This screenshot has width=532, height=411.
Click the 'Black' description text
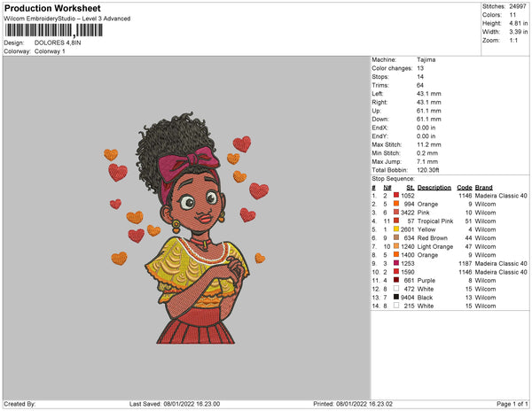[425, 297]
